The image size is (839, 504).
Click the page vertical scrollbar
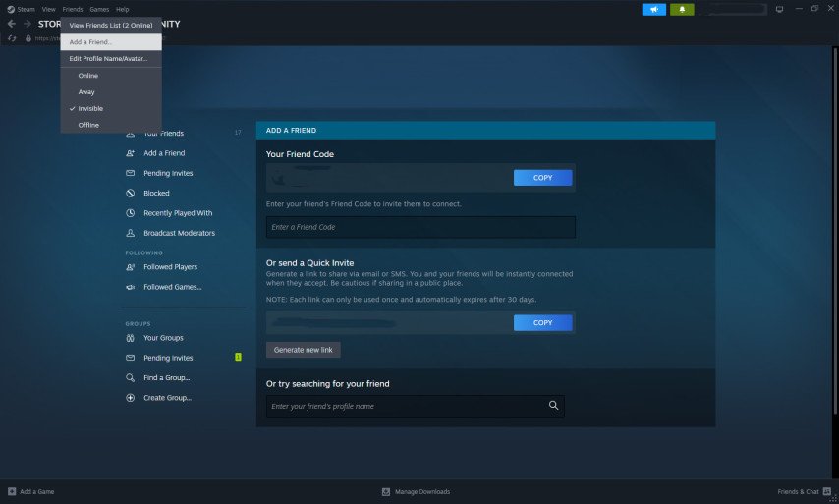pyautogui.click(x=835, y=230)
